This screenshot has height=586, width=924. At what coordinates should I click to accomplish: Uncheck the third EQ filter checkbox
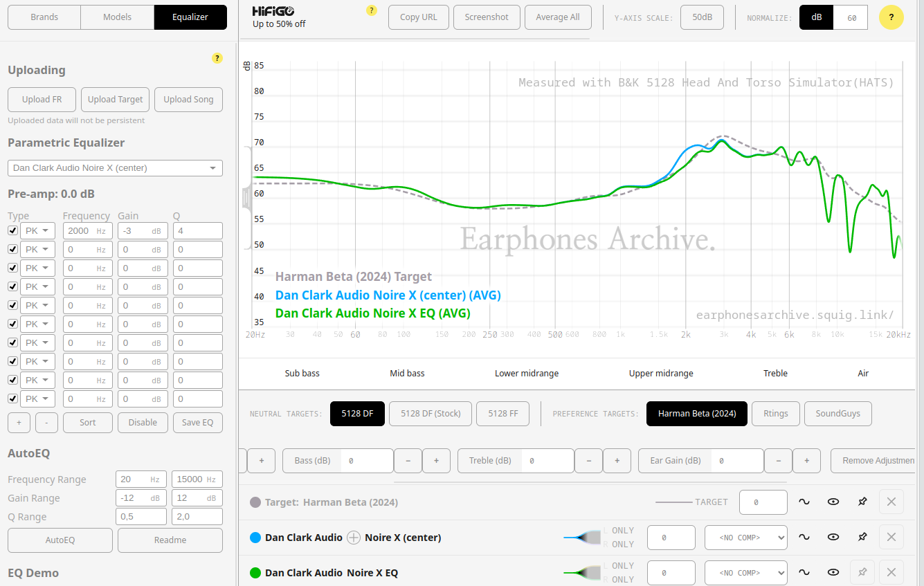(x=13, y=268)
